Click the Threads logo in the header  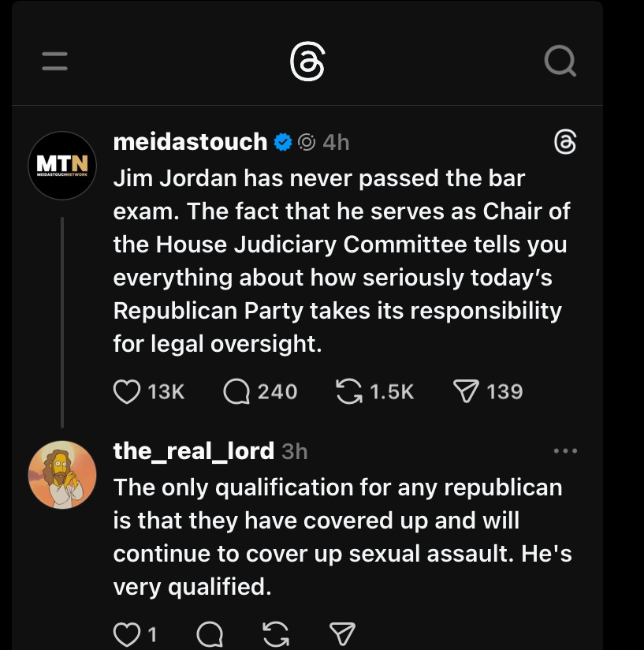tap(307, 62)
